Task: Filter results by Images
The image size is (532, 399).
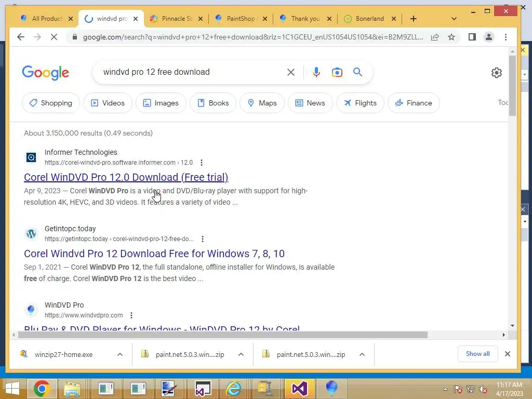Action: tap(161, 103)
